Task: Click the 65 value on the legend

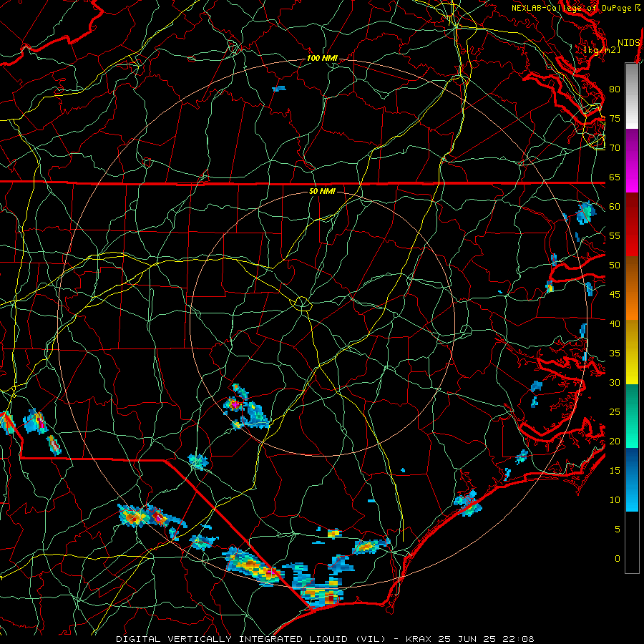Action: pos(615,177)
